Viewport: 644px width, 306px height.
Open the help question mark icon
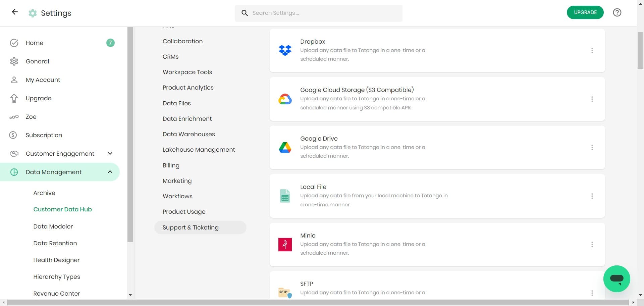(x=617, y=12)
